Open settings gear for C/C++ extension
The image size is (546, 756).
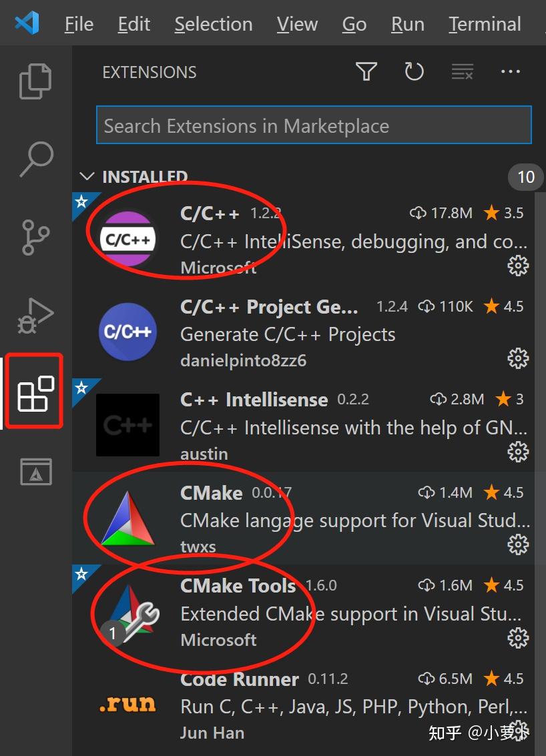coord(517,266)
